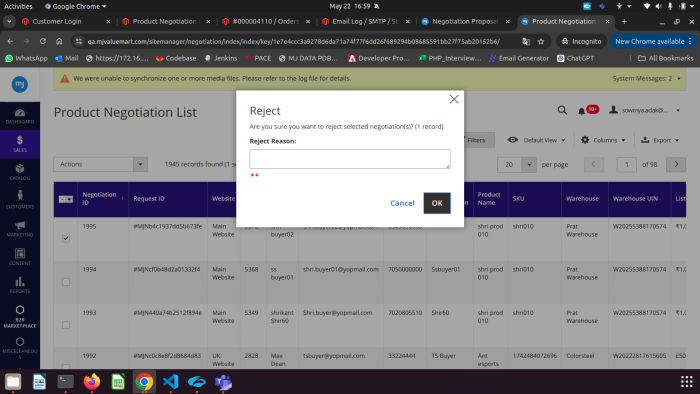Bookmark this page with the star icon
Image resolution: width=700 pixels, height=394 pixels.
click(541, 41)
